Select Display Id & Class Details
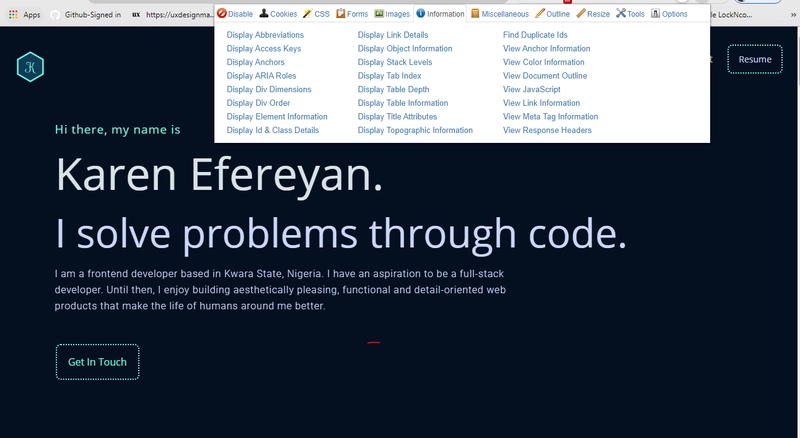 [273, 130]
